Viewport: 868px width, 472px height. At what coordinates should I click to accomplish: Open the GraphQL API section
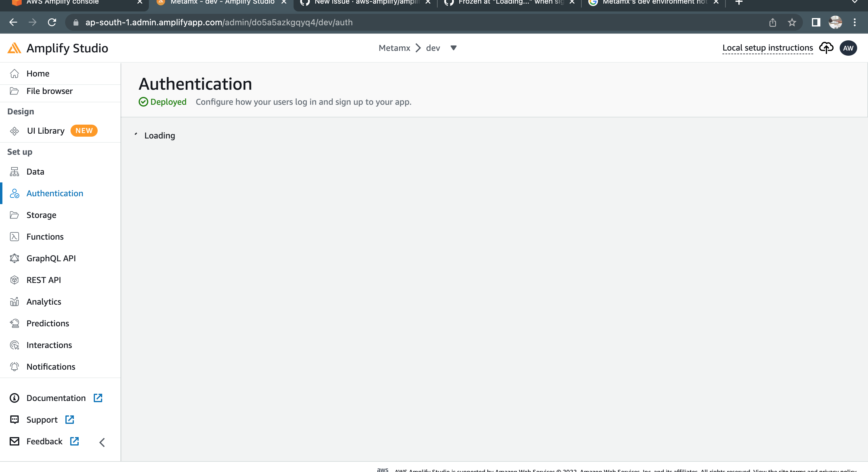[x=14, y=258]
